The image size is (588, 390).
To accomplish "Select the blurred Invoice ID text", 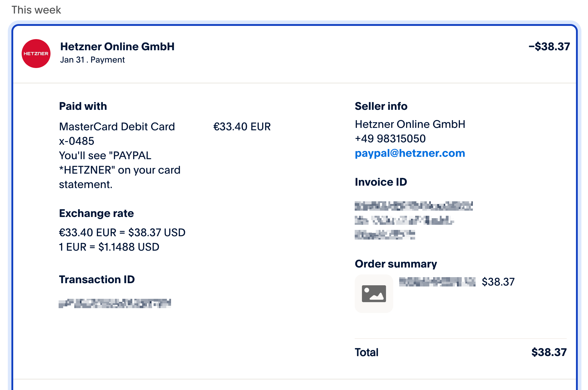I will point(413,220).
